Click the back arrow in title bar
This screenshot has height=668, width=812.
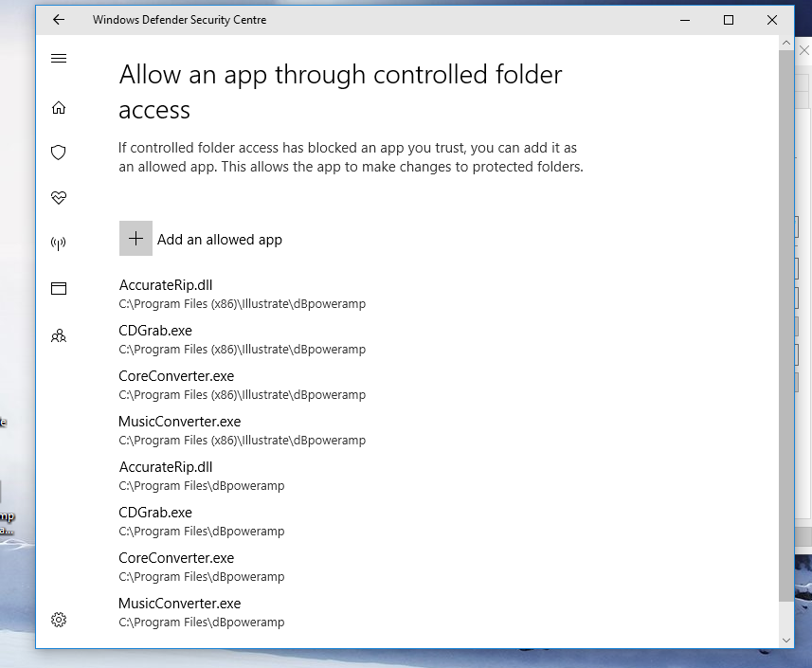pos(59,20)
